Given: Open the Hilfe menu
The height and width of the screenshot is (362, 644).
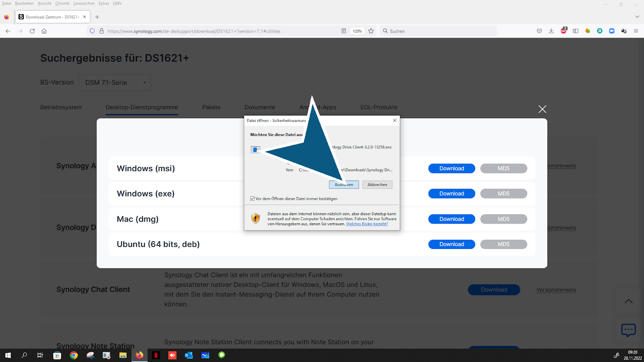Looking at the screenshot, I should tap(117, 3).
